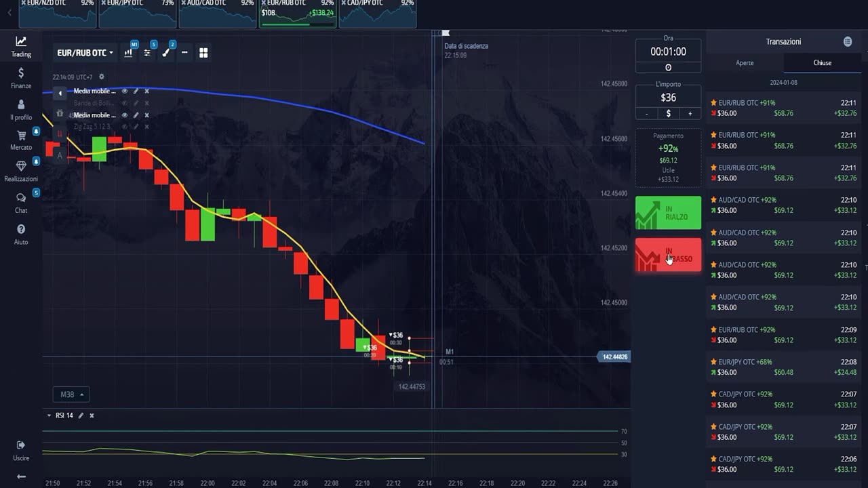
Task: Remove the RSI 14 indicator
Action: (x=92, y=415)
